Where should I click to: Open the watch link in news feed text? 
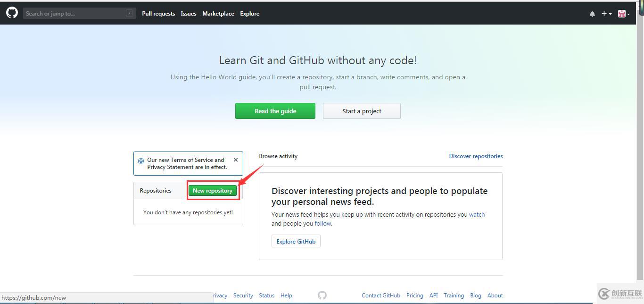click(x=477, y=214)
